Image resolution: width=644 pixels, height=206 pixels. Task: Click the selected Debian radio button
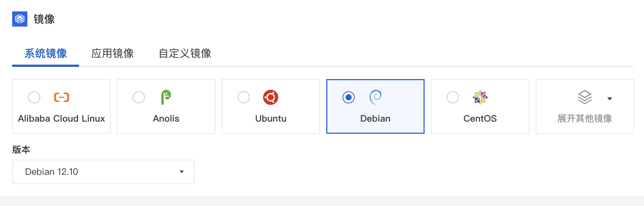pyautogui.click(x=349, y=97)
